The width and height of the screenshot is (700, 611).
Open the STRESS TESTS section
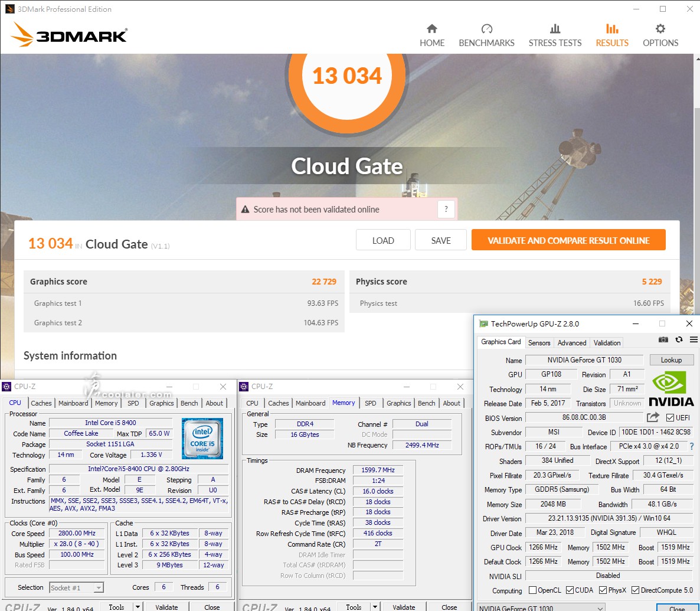point(555,36)
